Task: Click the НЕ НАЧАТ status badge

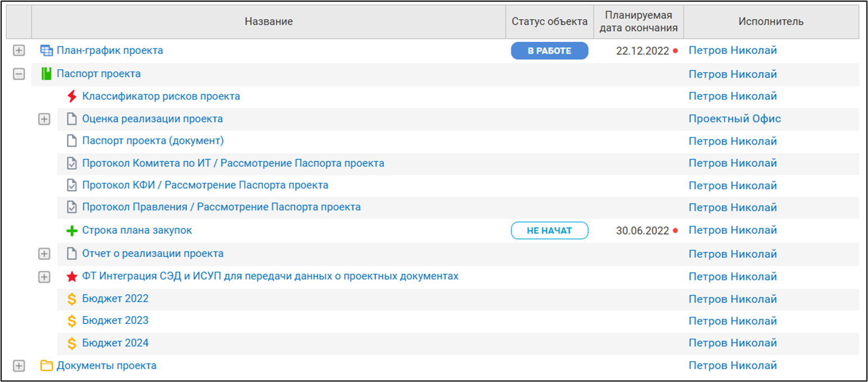Action: (x=549, y=230)
